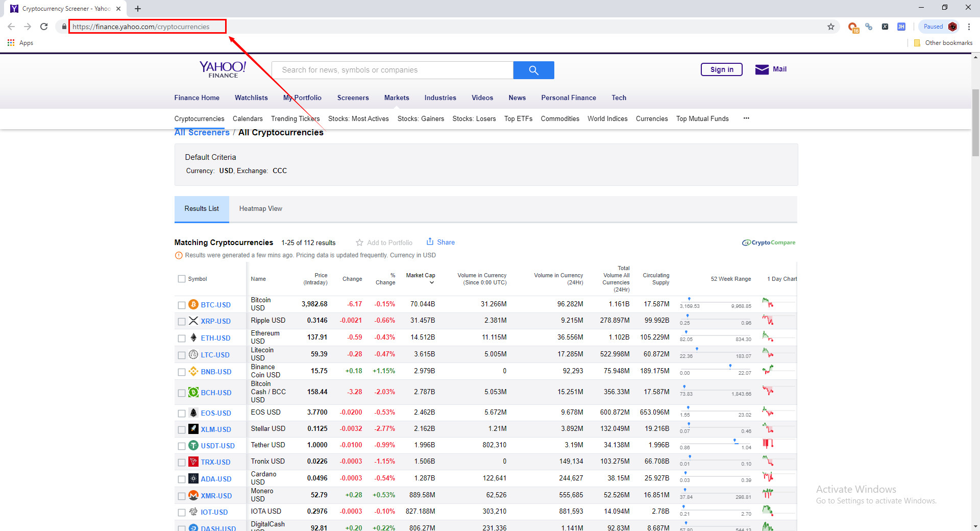This screenshot has width=980, height=531.
Task: Click the Tronix TRX coin icon
Action: 193,462
